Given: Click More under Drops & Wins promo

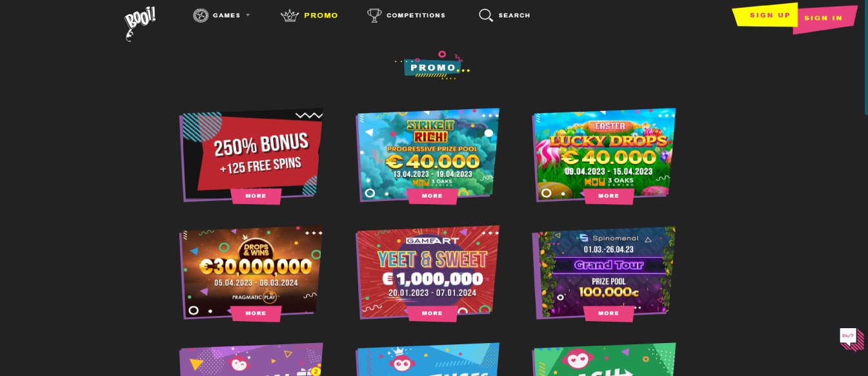Looking at the screenshot, I should point(256,313).
